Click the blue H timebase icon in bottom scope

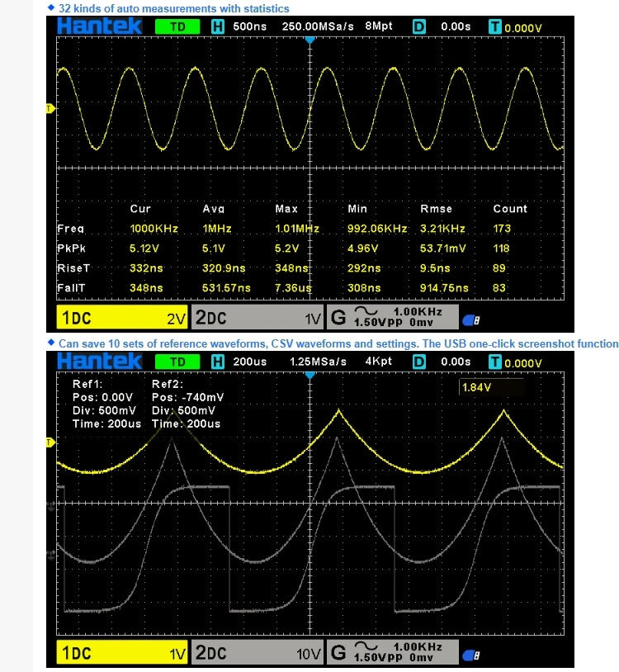pos(218,362)
